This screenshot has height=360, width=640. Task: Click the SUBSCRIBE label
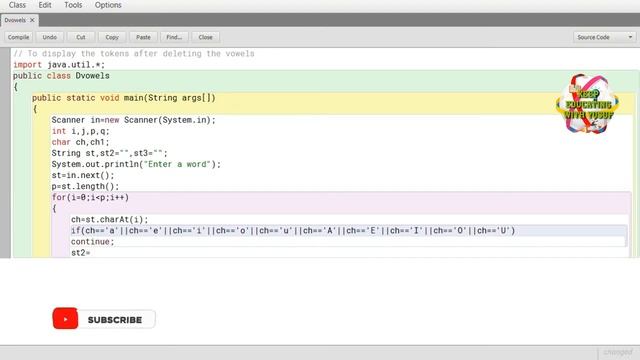click(x=115, y=320)
